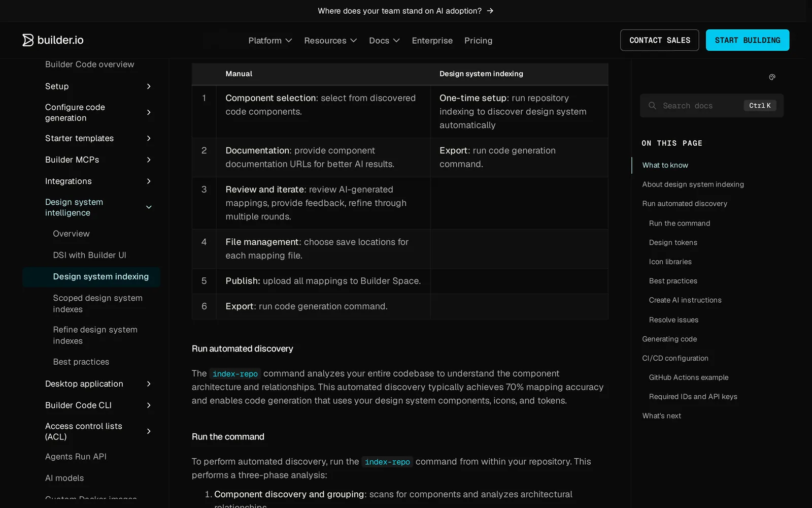Image resolution: width=812 pixels, height=508 pixels.
Task: Click the Contact Sales button
Action: [659, 40]
